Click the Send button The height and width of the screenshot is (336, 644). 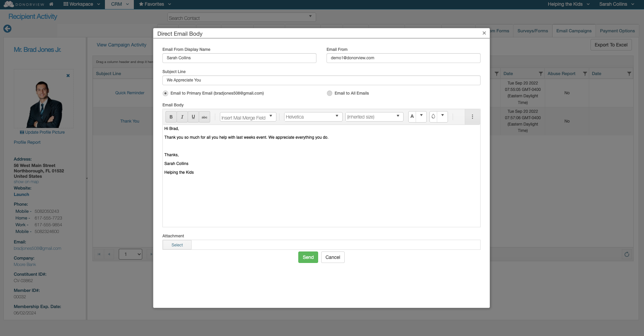coord(308,257)
